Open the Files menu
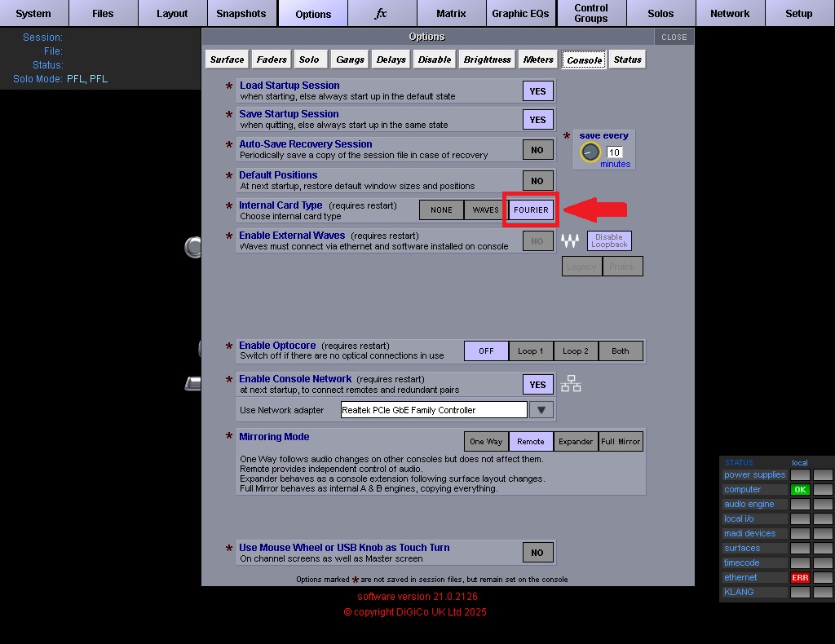The width and height of the screenshot is (835, 644). click(x=103, y=13)
